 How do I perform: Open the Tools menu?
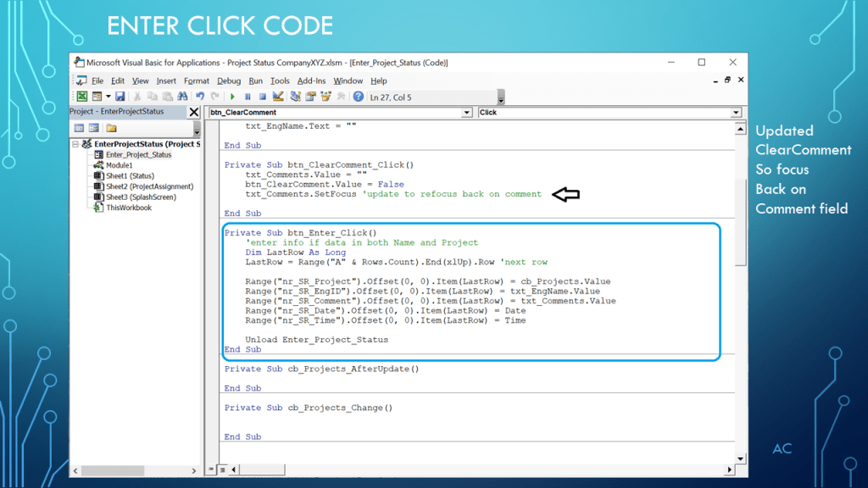click(280, 81)
